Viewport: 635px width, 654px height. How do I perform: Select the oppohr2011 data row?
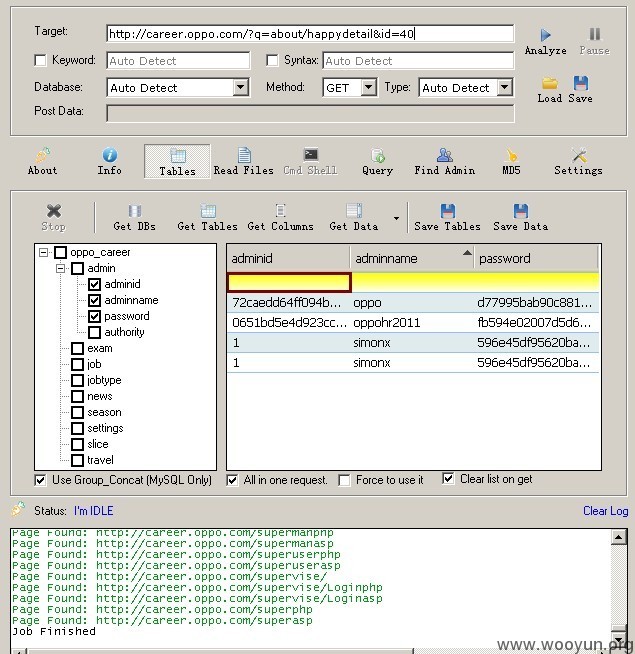(x=413, y=322)
